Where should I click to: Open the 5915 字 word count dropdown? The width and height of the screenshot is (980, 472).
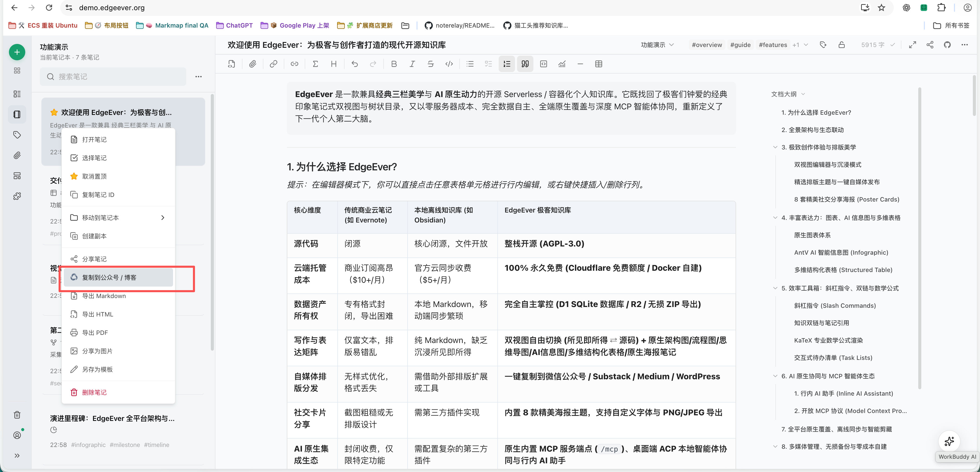(877, 45)
